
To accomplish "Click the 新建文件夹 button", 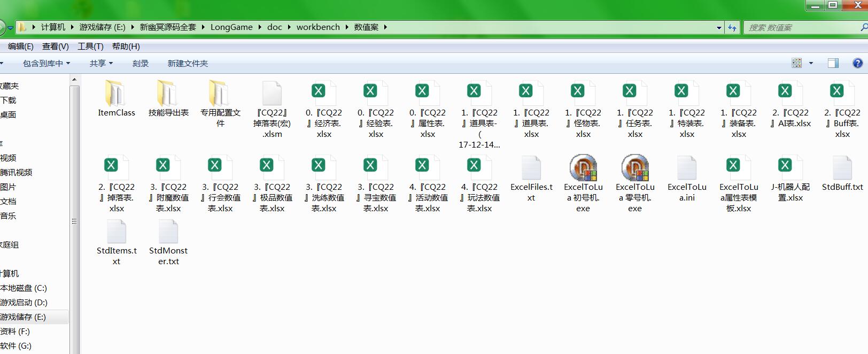I will tap(188, 63).
